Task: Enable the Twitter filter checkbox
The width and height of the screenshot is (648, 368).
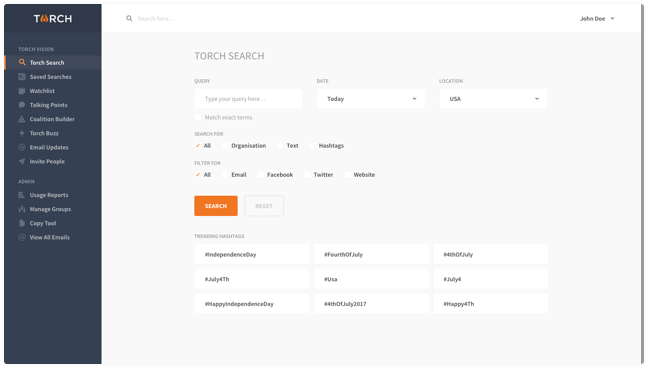Action: click(x=307, y=174)
